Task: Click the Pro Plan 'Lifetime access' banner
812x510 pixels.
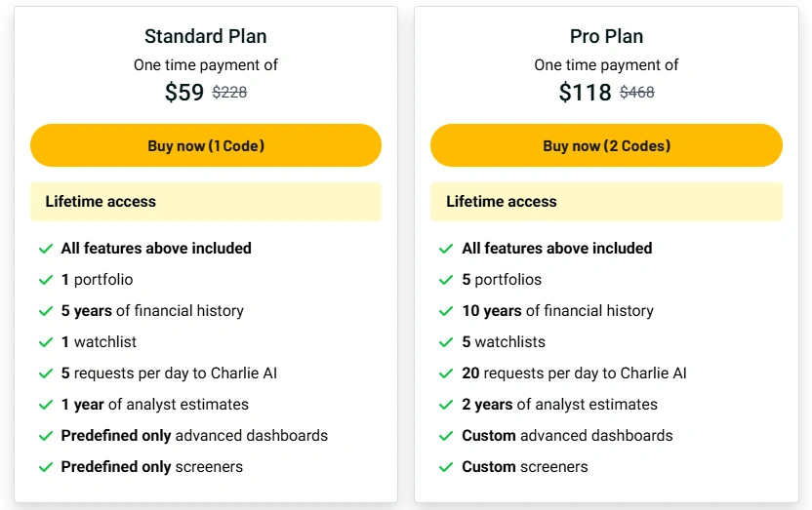Action: (606, 202)
